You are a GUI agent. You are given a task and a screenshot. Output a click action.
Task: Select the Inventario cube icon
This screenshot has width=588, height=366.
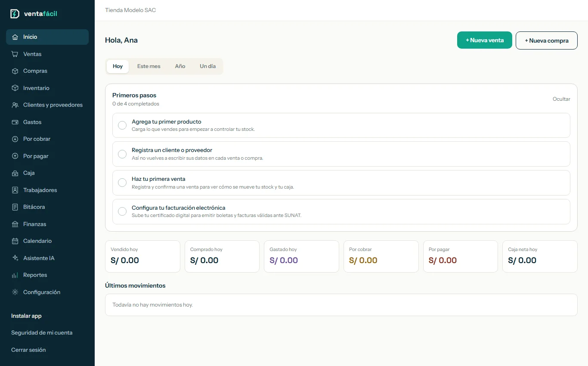point(15,88)
